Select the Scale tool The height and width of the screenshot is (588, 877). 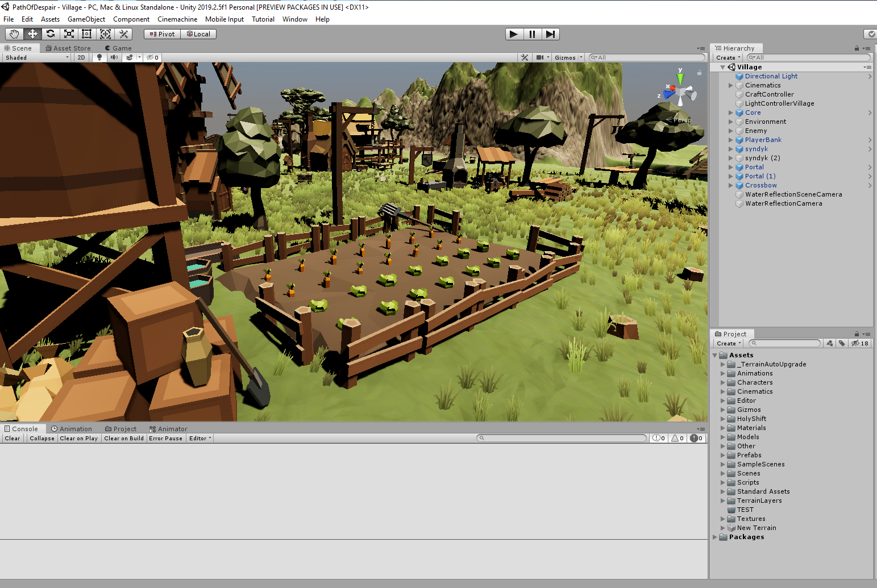pos(69,34)
